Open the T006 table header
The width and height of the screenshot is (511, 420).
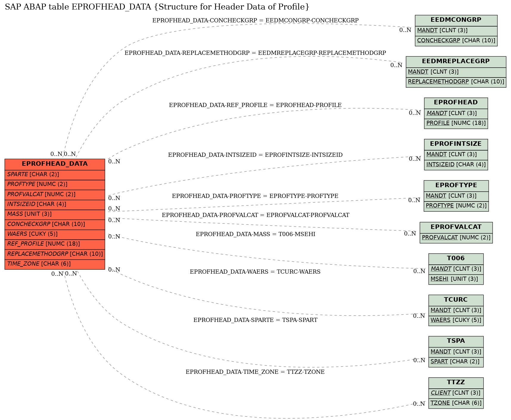point(456,259)
